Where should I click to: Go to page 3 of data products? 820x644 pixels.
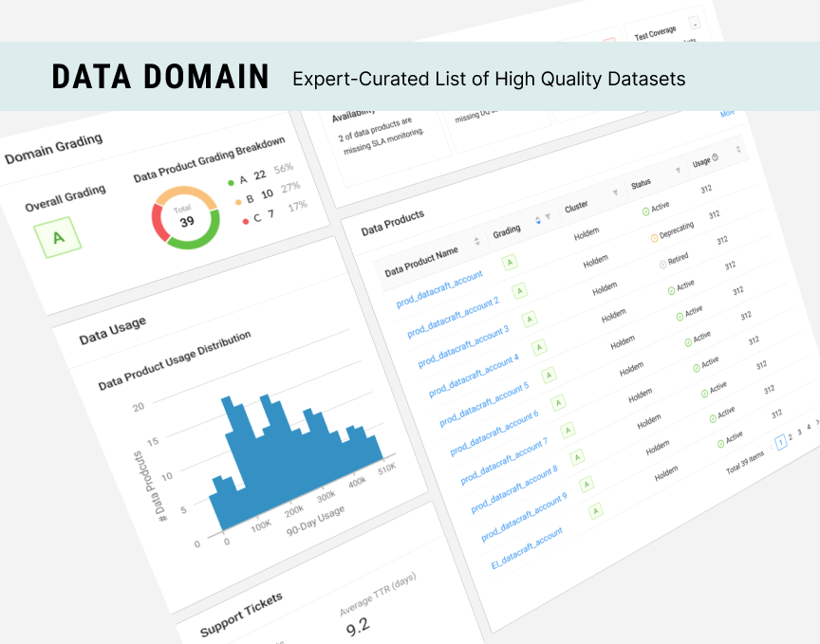point(800,432)
